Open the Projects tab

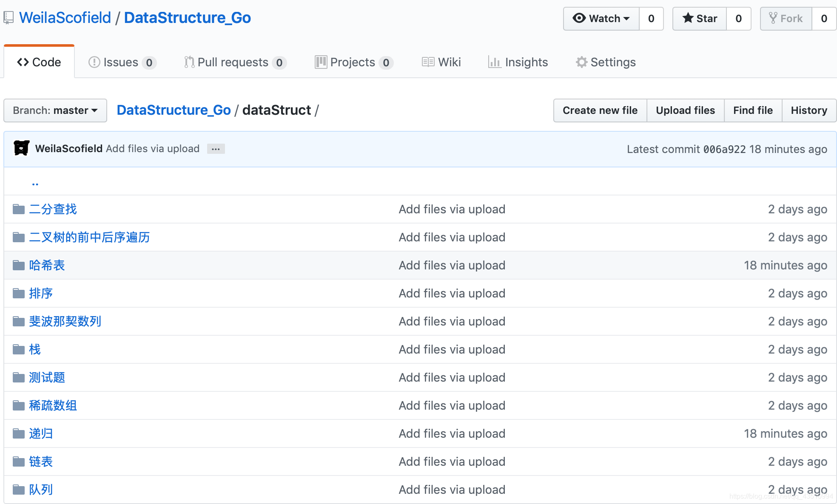point(354,62)
